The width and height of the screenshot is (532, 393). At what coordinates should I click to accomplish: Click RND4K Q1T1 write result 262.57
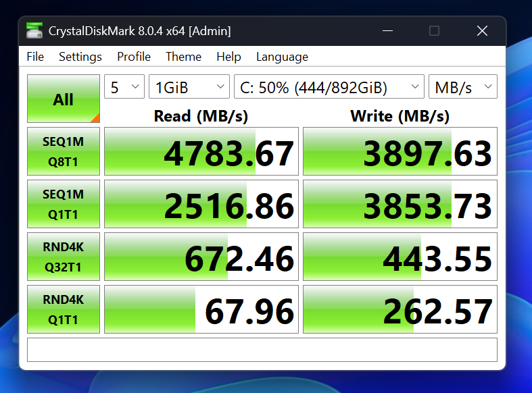point(400,309)
